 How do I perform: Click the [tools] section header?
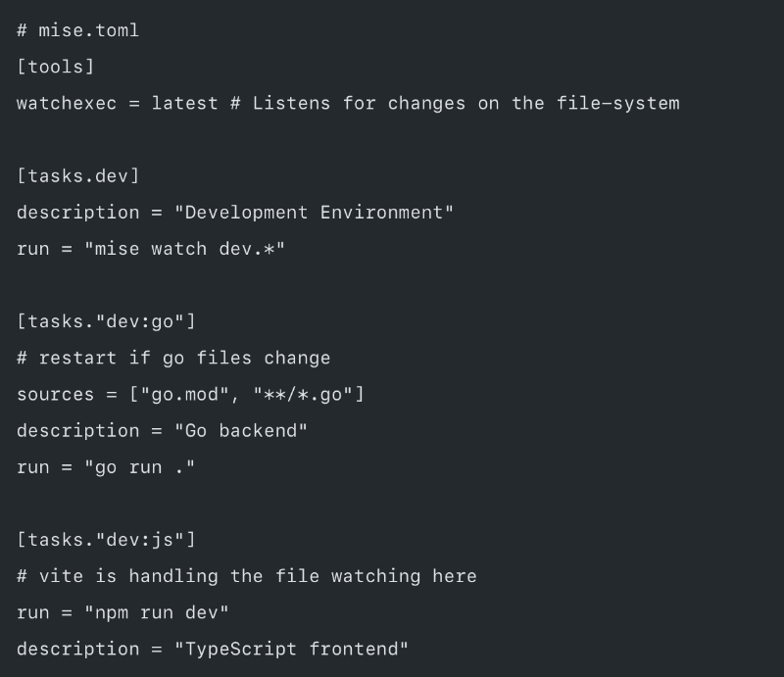pyautogui.click(x=55, y=67)
